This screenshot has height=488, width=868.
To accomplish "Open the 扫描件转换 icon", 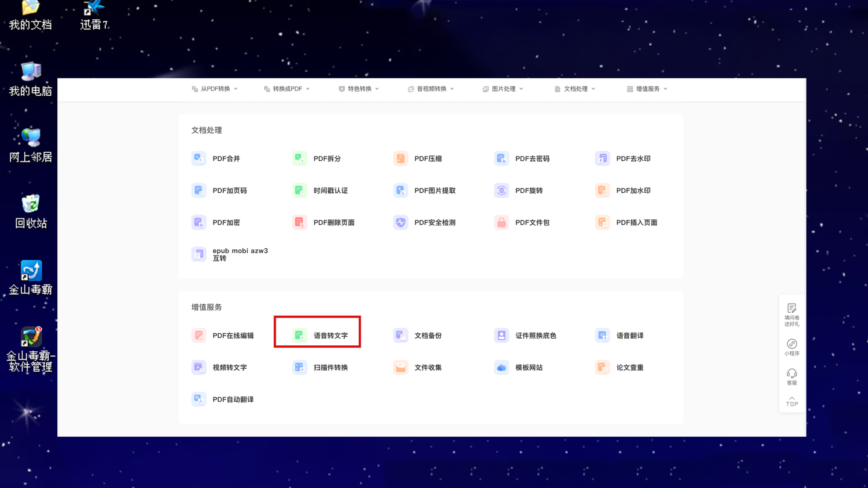I will 300,368.
